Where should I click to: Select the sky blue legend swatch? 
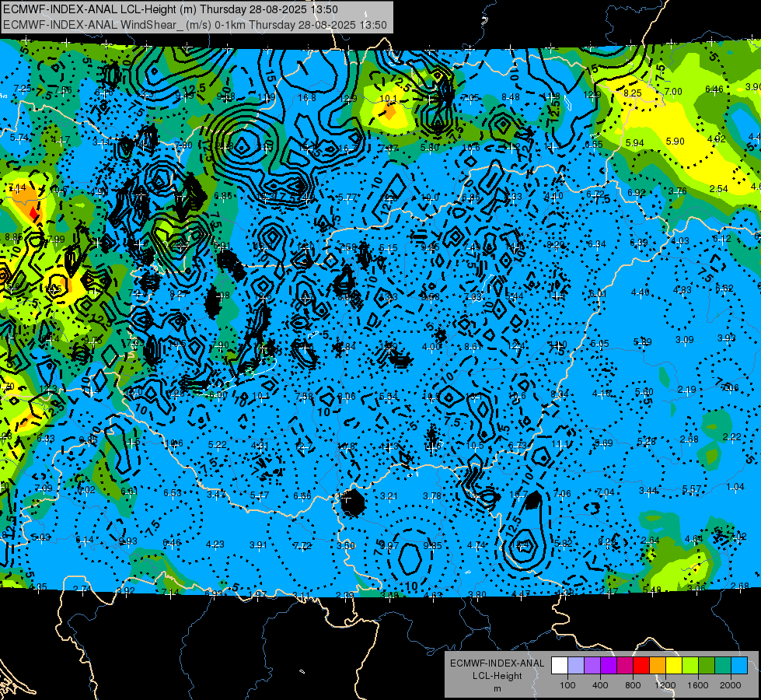coord(739,665)
